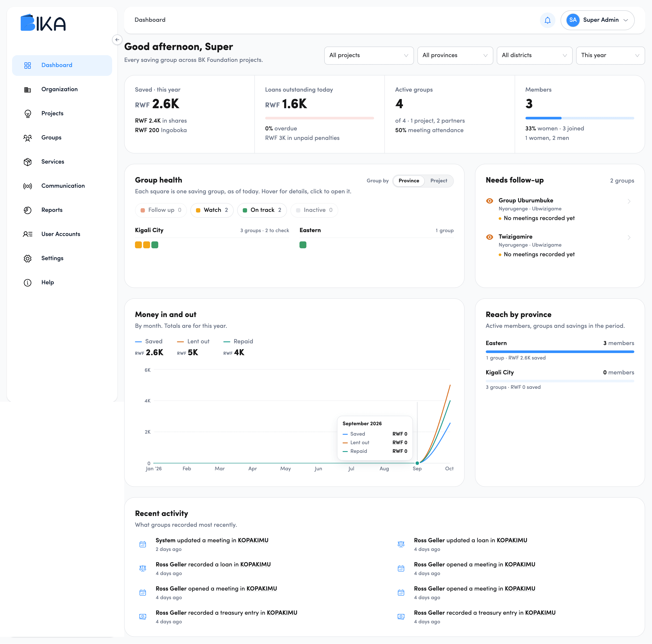Collapse the sidebar with the arrow button
The height and width of the screenshot is (644, 652).
[117, 40]
